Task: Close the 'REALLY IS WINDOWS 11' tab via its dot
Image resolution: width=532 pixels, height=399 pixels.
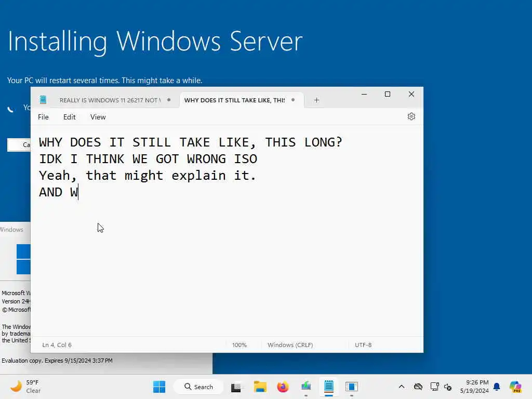Action: [169, 100]
